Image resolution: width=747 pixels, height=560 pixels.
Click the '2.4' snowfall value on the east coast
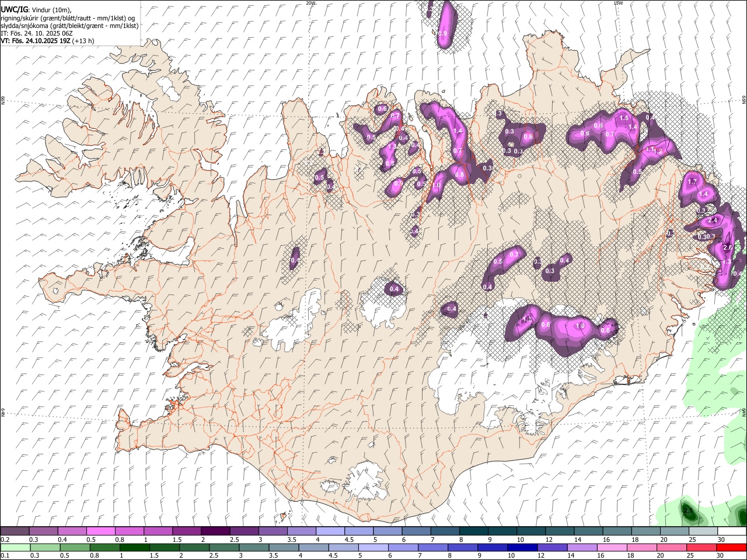point(712,220)
